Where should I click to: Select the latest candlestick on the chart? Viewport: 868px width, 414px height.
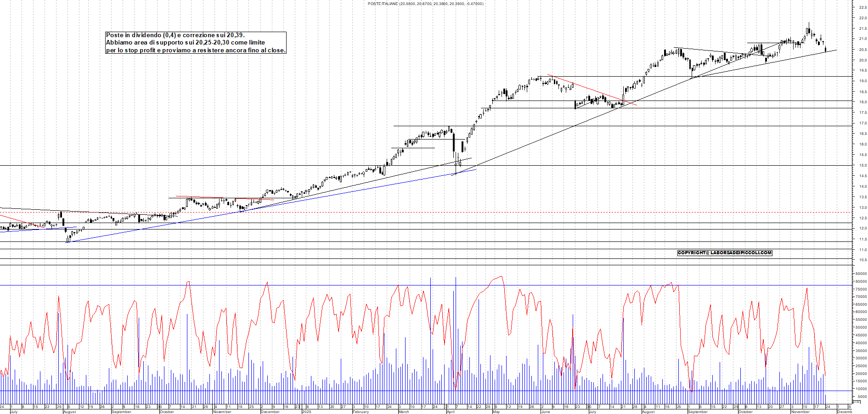click(x=826, y=50)
